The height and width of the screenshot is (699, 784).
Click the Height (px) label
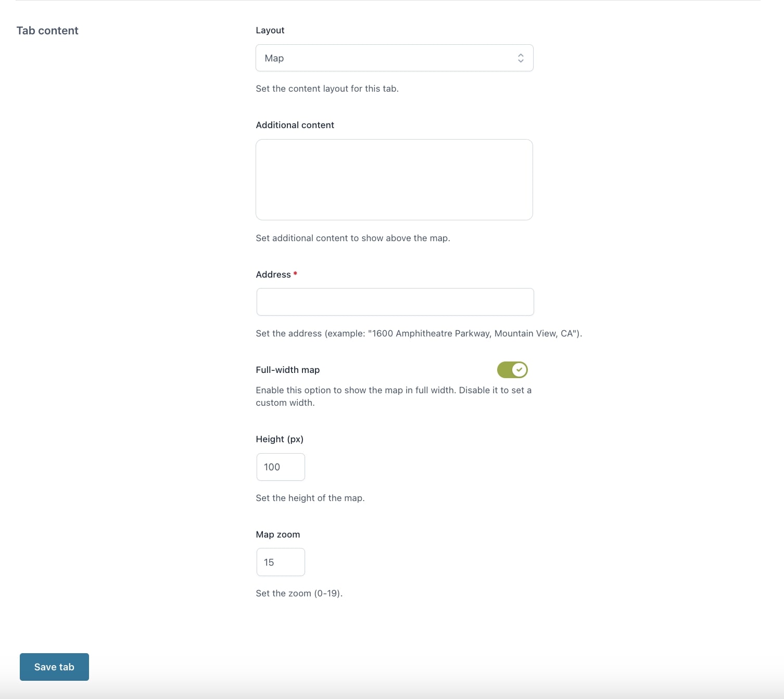coord(280,439)
